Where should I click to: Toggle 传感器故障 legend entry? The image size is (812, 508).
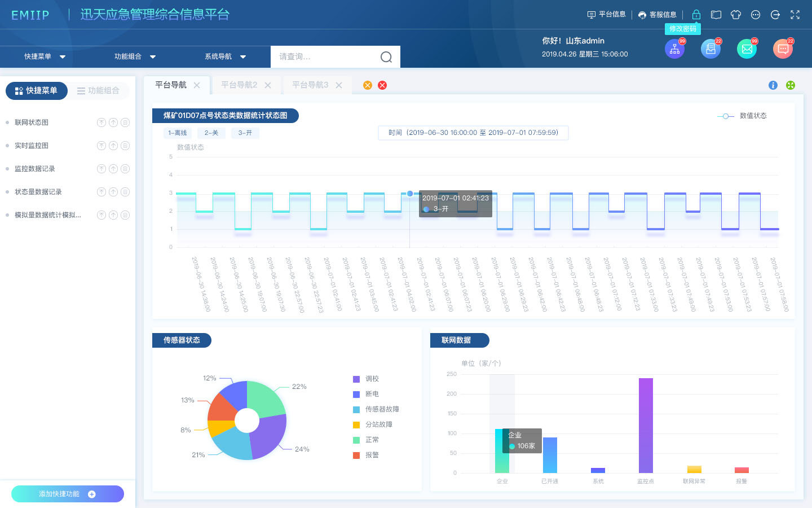tap(376, 409)
